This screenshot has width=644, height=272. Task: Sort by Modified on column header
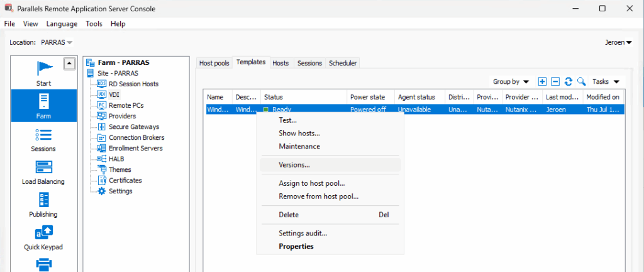[x=603, y=98]
